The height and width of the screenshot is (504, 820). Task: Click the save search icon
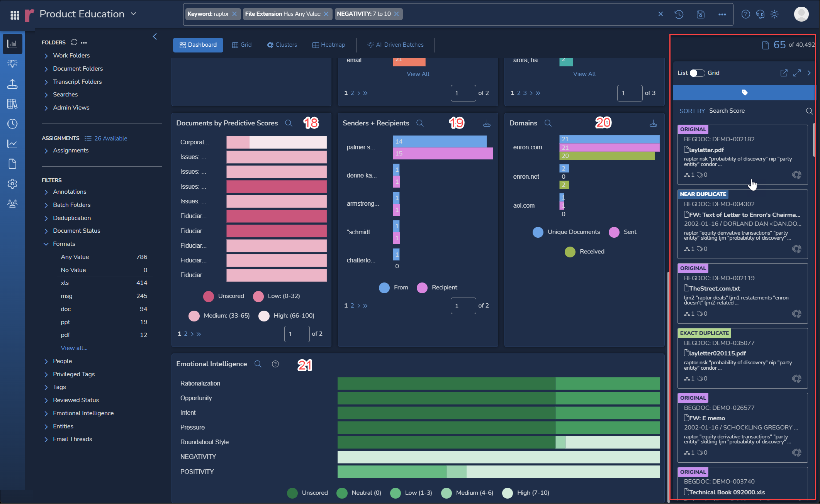coord(700,14)
